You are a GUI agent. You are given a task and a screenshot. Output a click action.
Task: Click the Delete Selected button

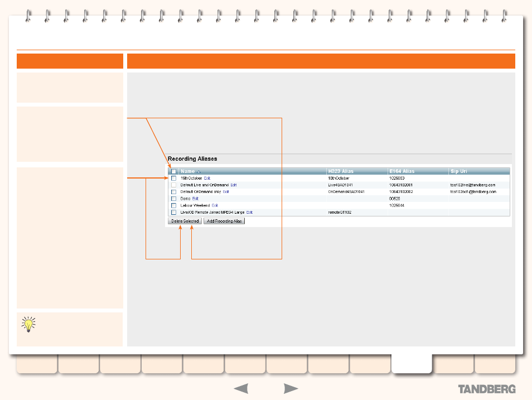click(185, 221)
